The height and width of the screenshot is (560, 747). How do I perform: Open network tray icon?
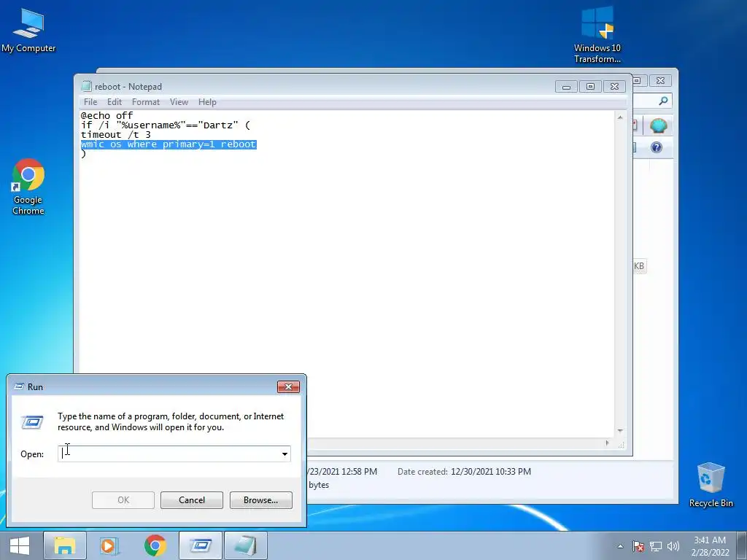[656, 546]
